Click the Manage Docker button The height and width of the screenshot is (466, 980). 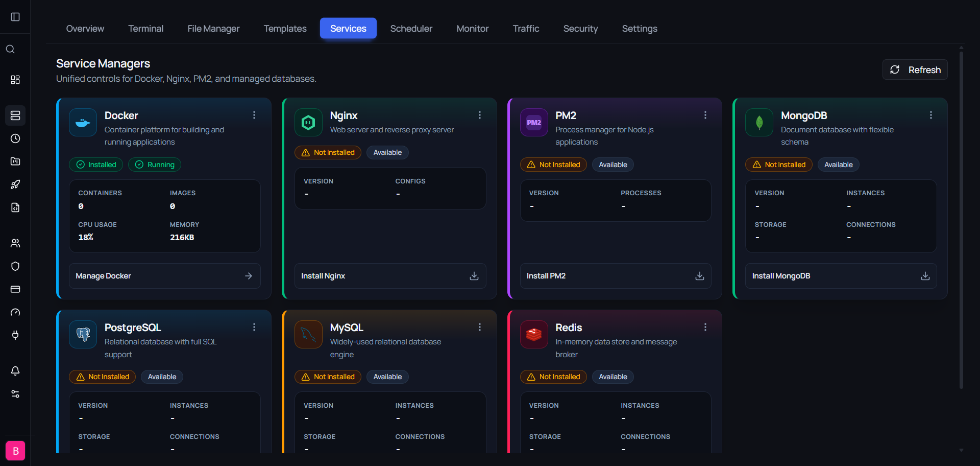pos(165,276)
